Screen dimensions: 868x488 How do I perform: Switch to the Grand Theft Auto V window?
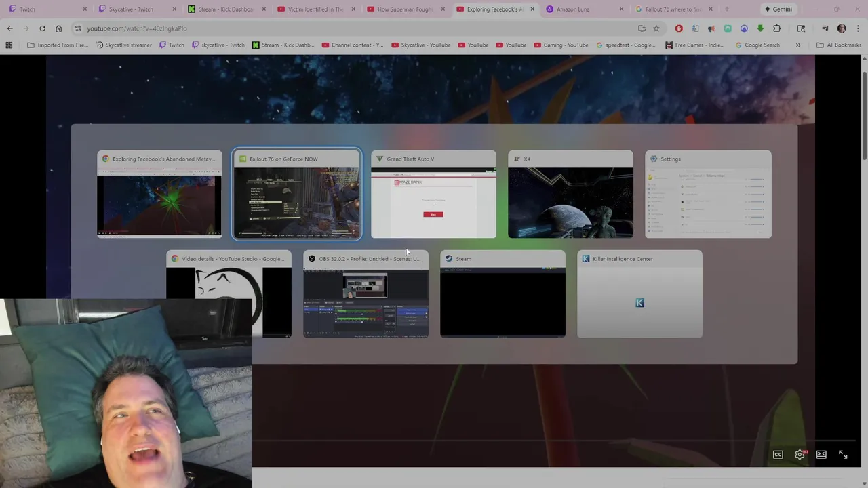(433, 195)
